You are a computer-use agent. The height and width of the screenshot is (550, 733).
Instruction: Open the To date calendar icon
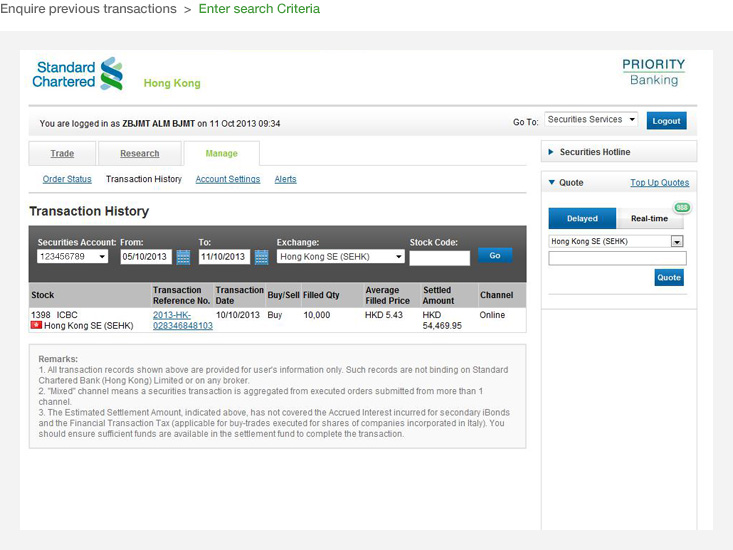(x=261, y=257)
